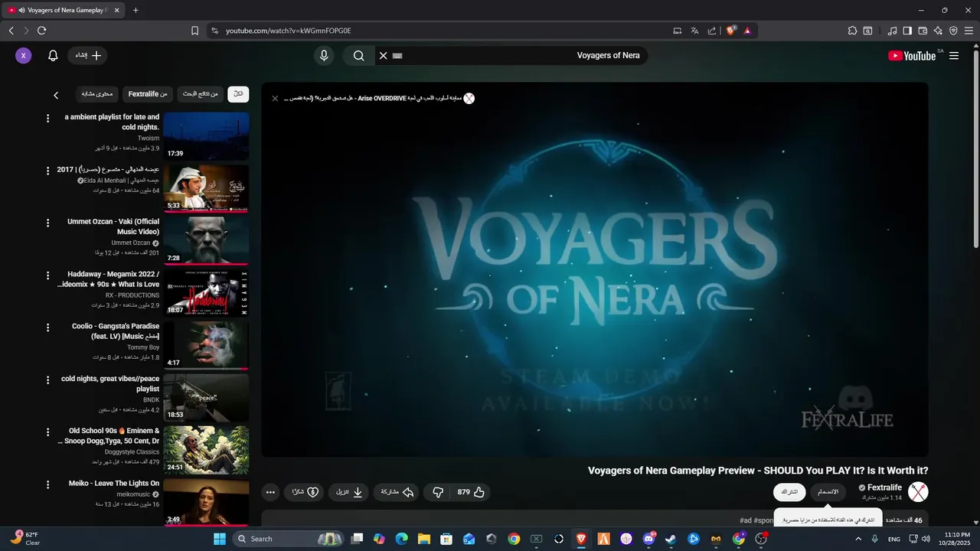Open Old School 90s Eminem video title

pos(109,435)
